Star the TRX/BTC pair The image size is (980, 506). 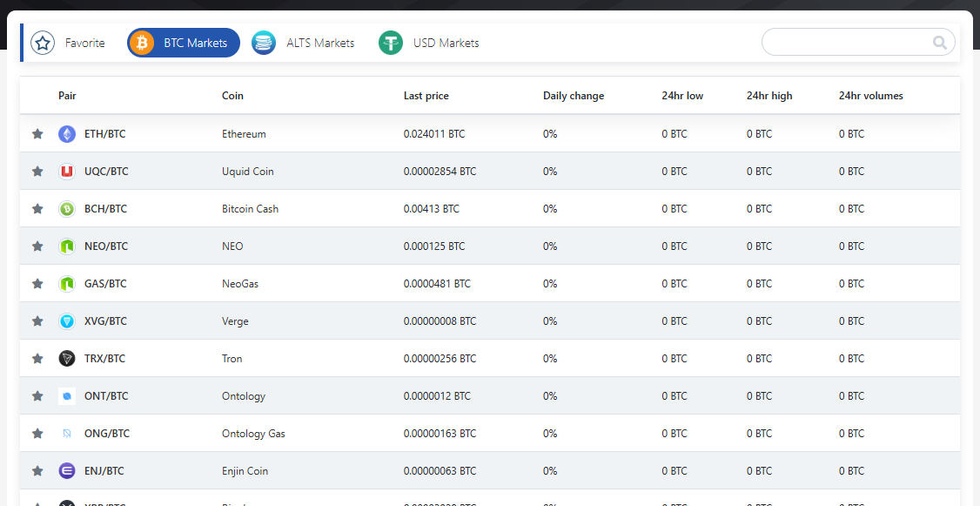point(37,359)
